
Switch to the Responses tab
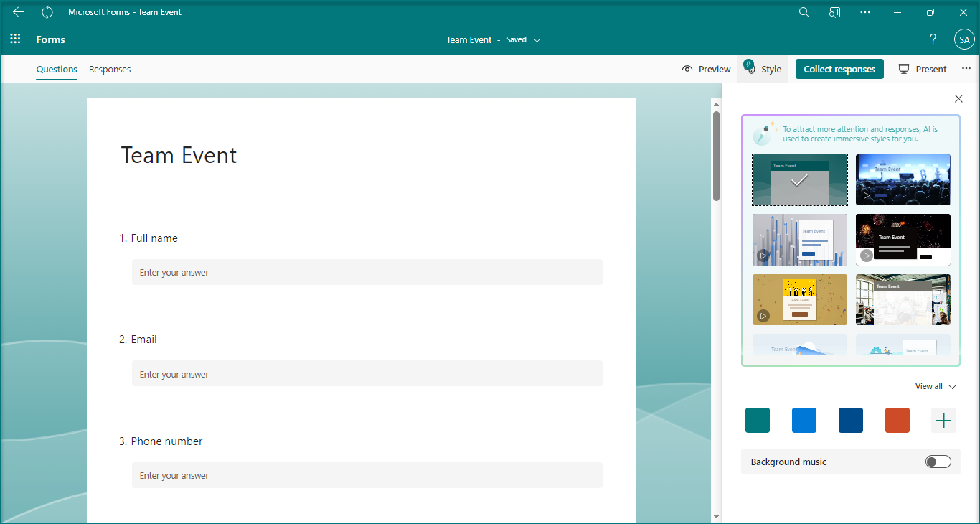pyautogui.click(x=109, y=69)
